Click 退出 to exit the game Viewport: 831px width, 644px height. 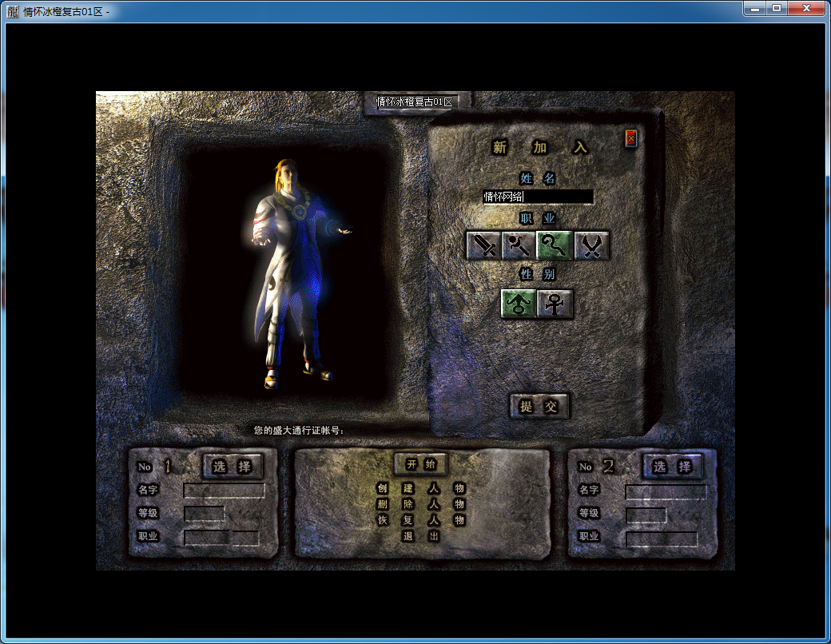click(421, 536)
